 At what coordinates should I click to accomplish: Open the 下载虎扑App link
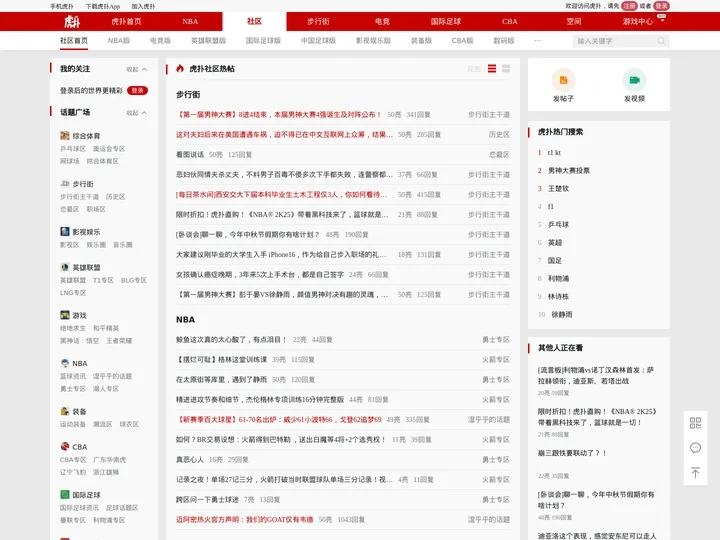(103, 6)
